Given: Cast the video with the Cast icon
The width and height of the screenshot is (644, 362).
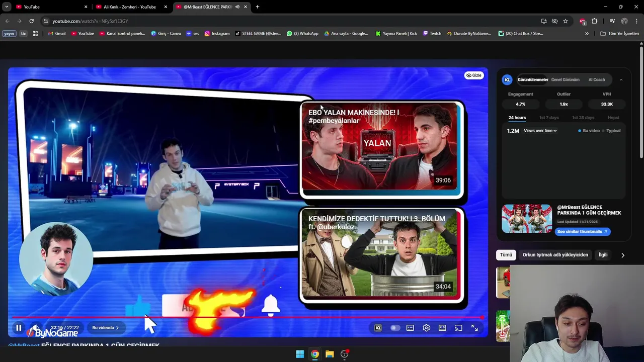Looking at the screenshot, I should click(458, 328).
